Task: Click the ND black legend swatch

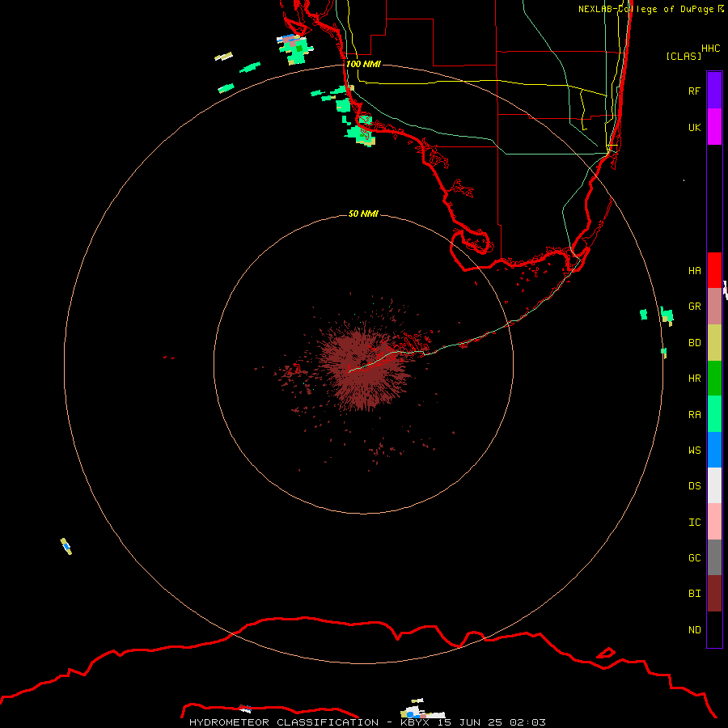Action: tap(714, 629)
